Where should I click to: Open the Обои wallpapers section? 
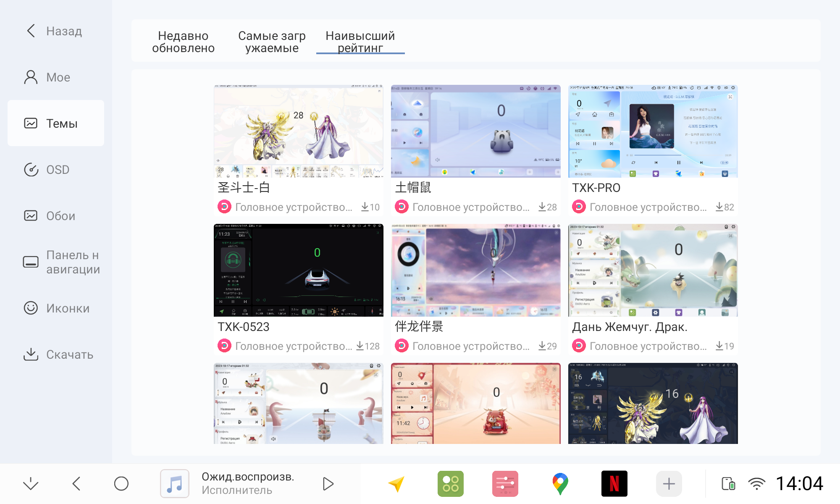[x=56, y=216]
